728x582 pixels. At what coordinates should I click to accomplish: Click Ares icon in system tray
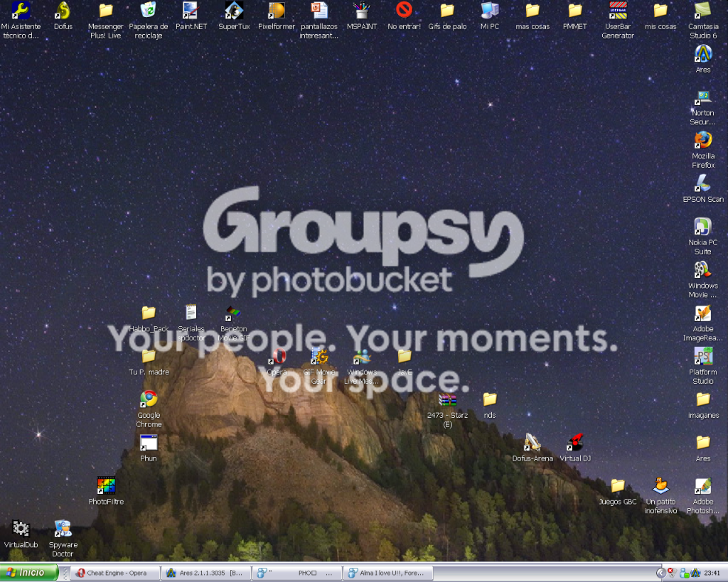[x=695, y=573]
